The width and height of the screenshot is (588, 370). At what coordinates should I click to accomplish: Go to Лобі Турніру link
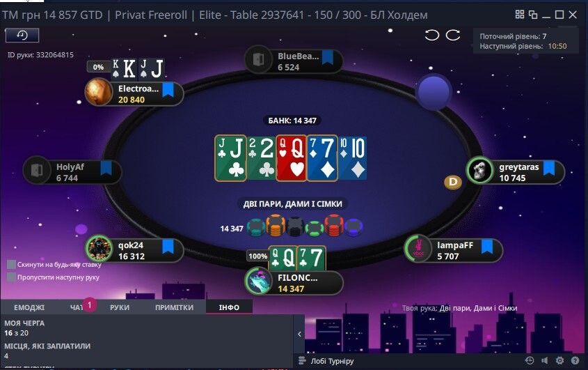(x=332, y=361)
